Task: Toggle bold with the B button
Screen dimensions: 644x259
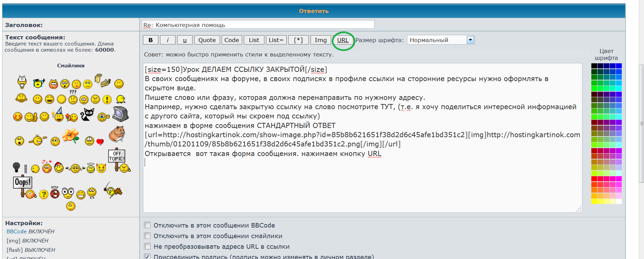Action: [x=150, y=40]
